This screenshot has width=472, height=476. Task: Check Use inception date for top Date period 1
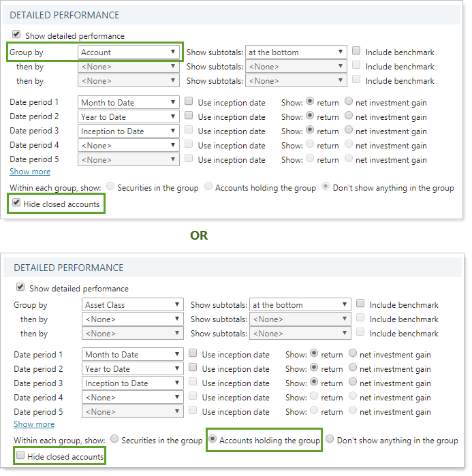[x=189, y=102]
